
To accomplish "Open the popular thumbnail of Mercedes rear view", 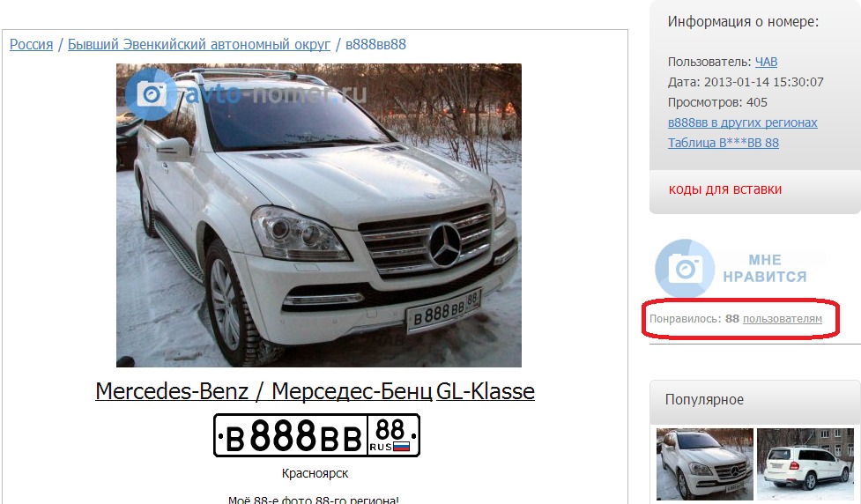I will [805, 464].
